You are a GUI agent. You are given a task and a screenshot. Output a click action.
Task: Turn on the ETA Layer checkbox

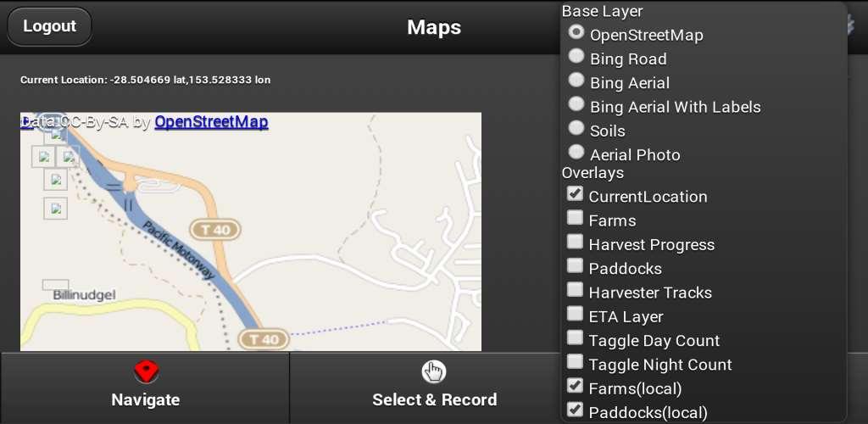tap(575, 315)
